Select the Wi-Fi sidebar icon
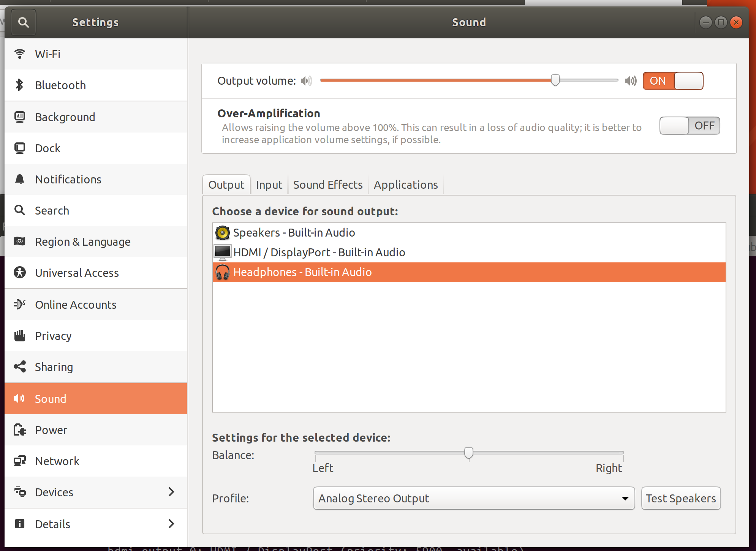This screenshot has height=551, width=756. (20, 54)
